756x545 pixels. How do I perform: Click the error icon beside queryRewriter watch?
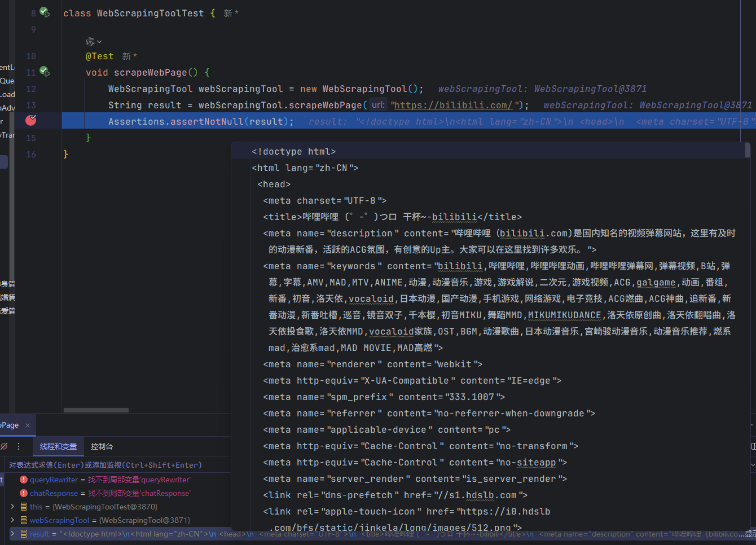24,480
